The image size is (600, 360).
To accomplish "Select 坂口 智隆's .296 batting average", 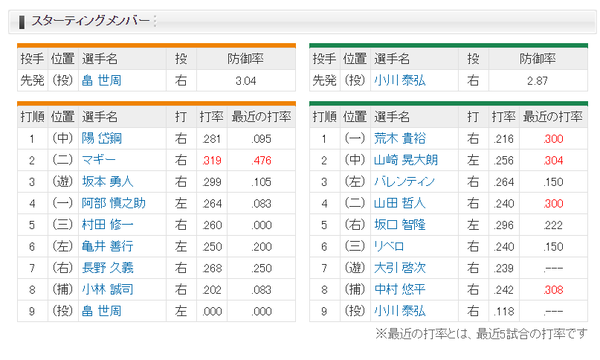I will [x=504, y=225].
